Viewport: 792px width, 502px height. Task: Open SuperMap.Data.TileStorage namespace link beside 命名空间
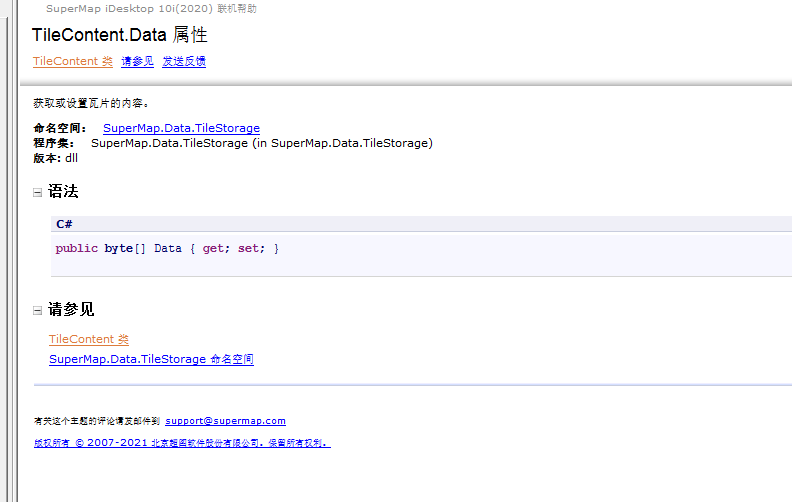[x=181, y=128]
